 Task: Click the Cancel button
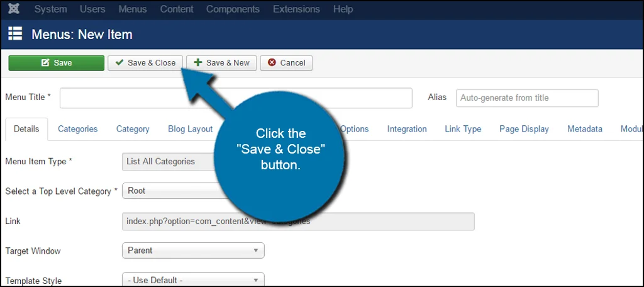[286, 63]
